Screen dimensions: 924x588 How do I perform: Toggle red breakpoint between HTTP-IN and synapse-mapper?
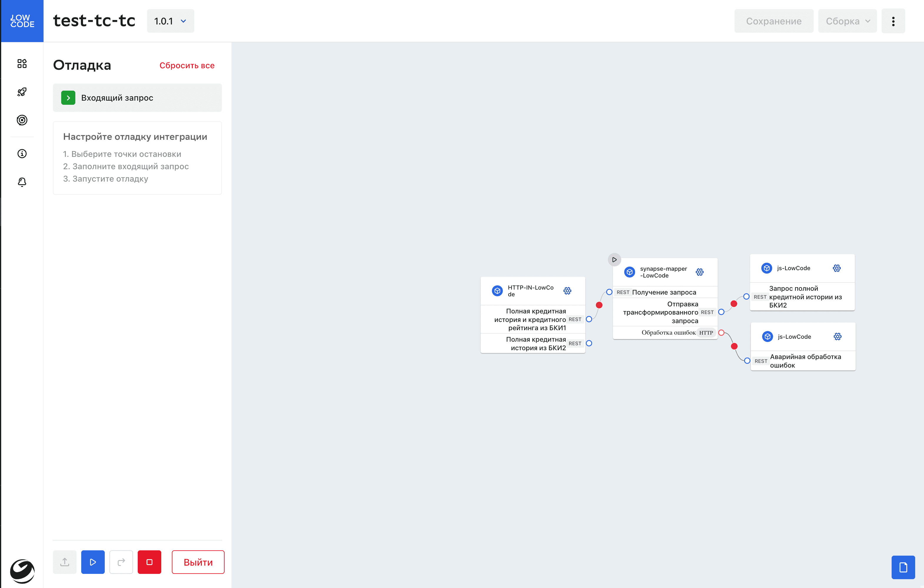[599, 305]
